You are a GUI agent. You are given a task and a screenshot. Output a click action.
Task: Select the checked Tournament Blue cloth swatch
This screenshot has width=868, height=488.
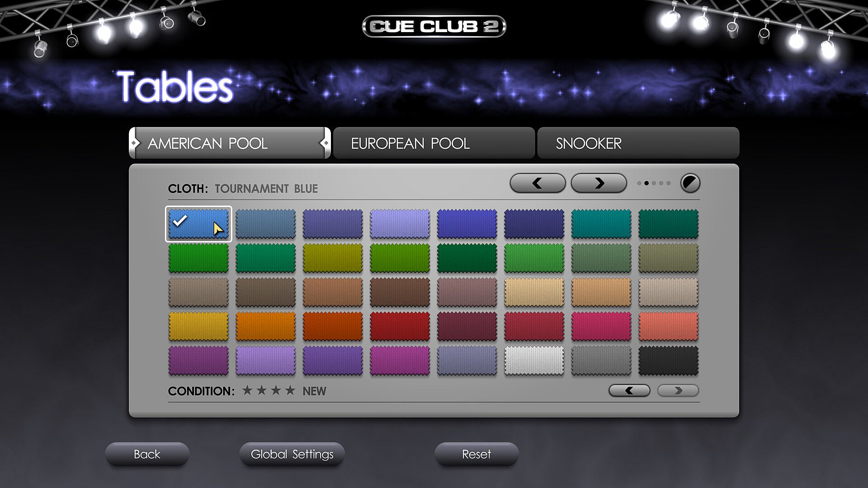click(198, 224)
